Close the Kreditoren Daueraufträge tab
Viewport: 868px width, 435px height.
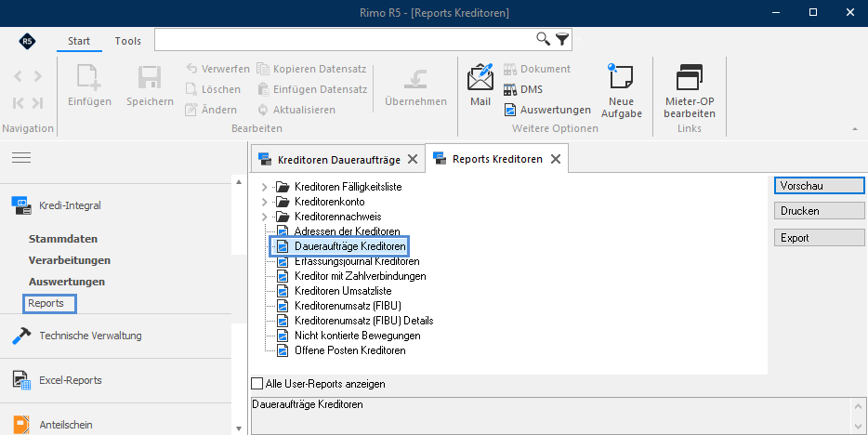413,159
